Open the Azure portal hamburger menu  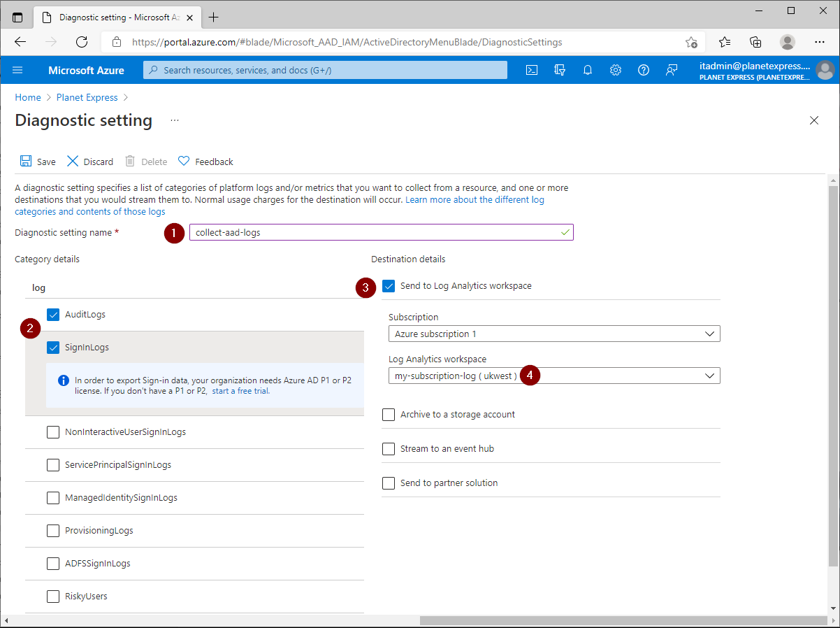click(x=18, y=70)
